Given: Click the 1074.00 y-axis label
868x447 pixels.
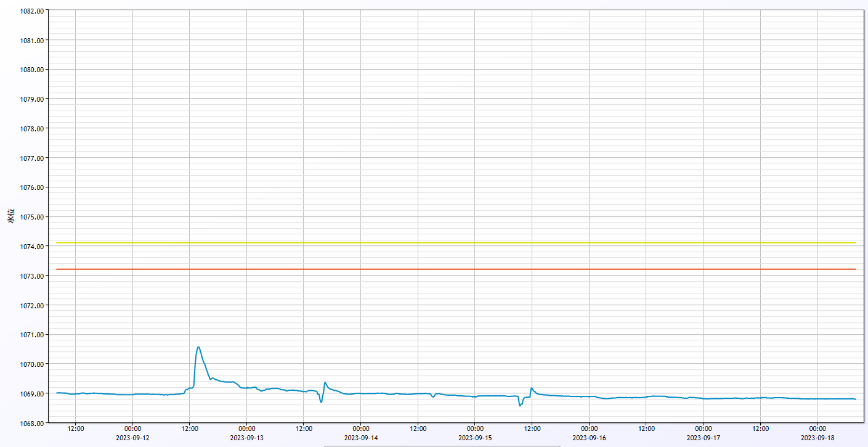Looking at the screenshot, I should (30, 247).
